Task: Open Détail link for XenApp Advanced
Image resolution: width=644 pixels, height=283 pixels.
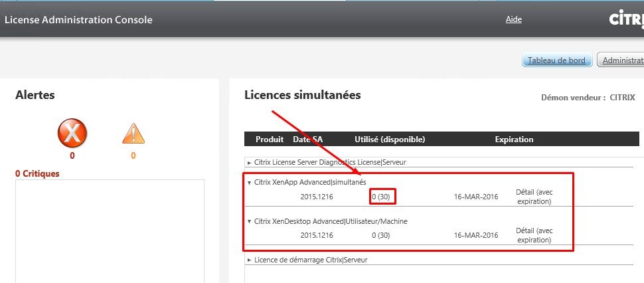Action: point(533,197)
